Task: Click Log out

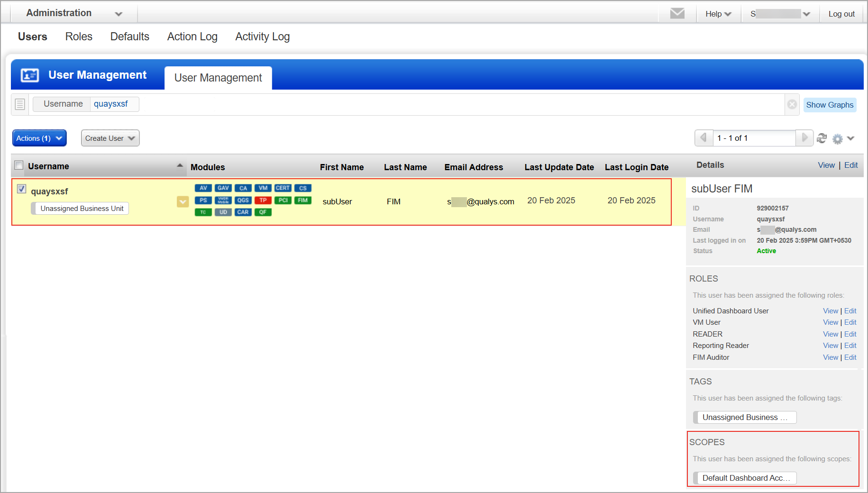Action: 841,14
